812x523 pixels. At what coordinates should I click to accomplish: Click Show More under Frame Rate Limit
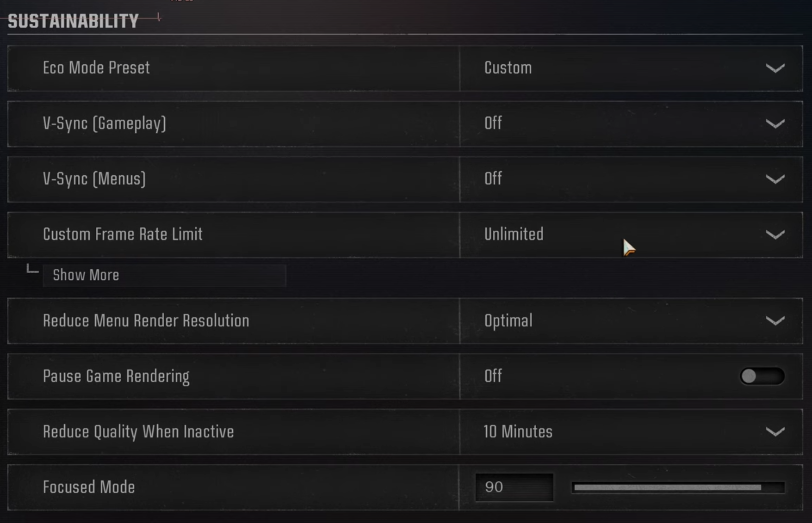pyautogui.click(x=86, y=275)
